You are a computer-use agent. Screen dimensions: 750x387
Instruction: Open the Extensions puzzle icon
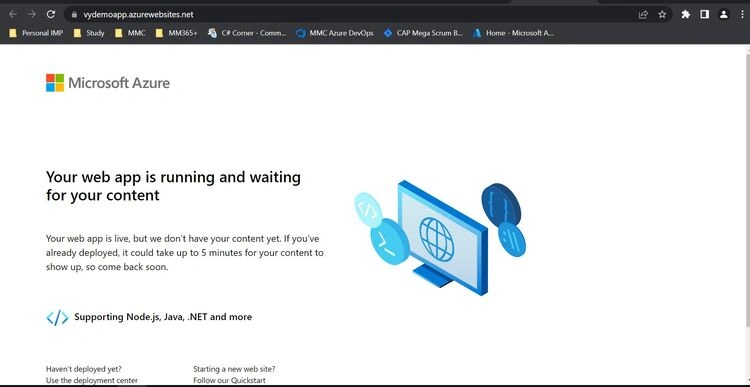(685, 14)
